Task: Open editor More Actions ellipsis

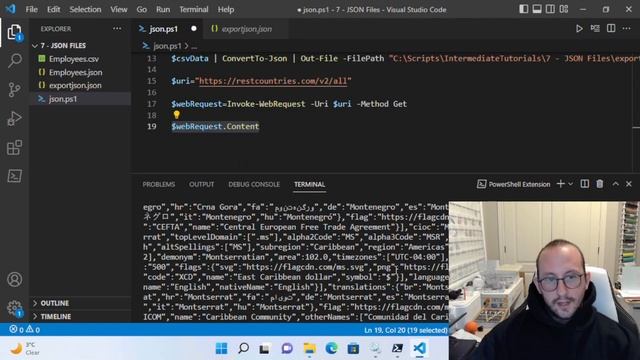Action: point(627,29)
